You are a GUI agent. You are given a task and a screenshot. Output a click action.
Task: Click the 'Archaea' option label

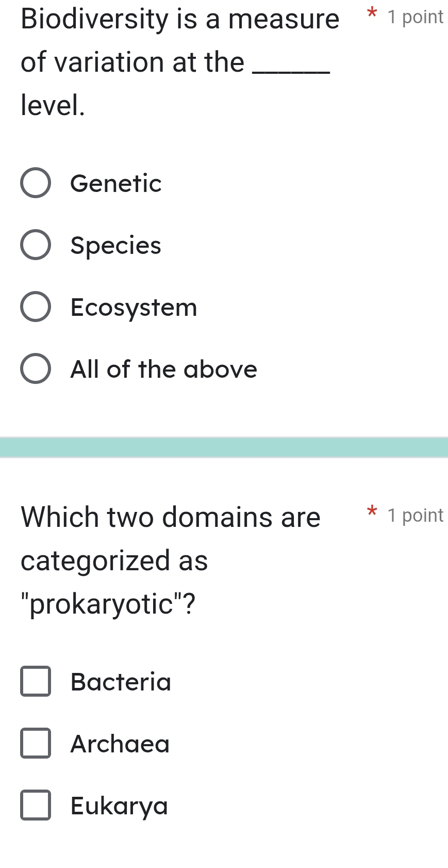click(120, 744)
